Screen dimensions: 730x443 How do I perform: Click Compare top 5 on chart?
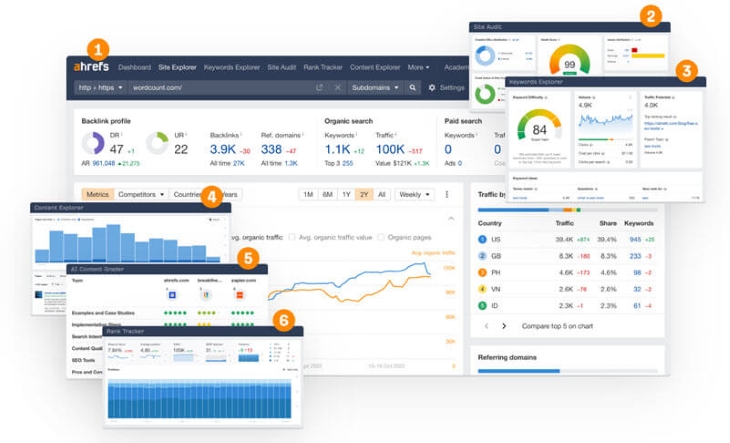tap(557, 326)
